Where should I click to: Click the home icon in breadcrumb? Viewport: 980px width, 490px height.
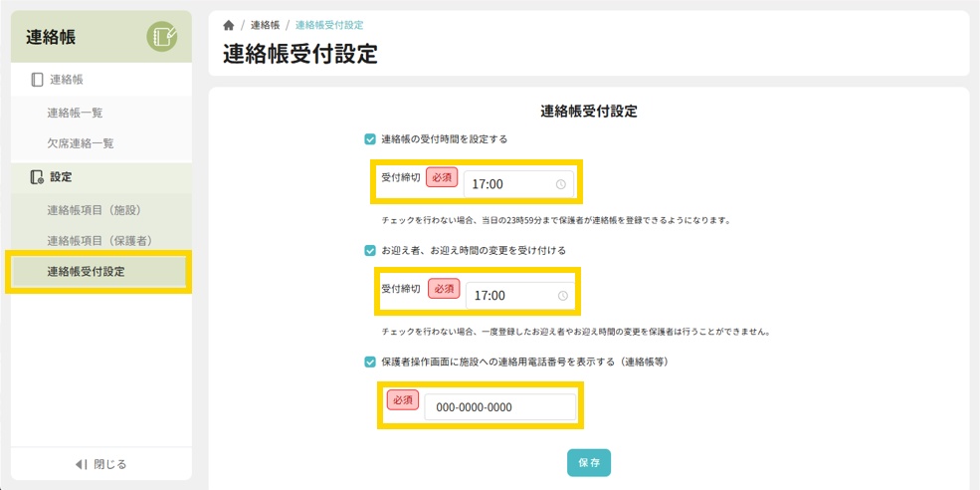pos(229,25)
